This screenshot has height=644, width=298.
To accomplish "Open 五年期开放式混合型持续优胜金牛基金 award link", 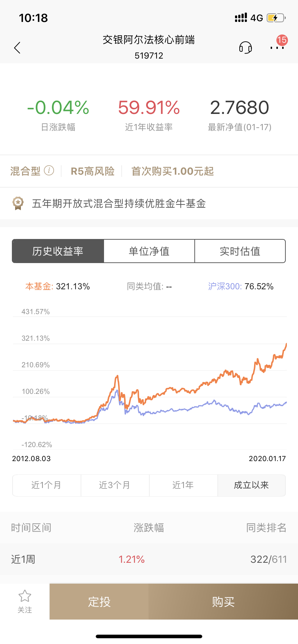I will [119, 204].
